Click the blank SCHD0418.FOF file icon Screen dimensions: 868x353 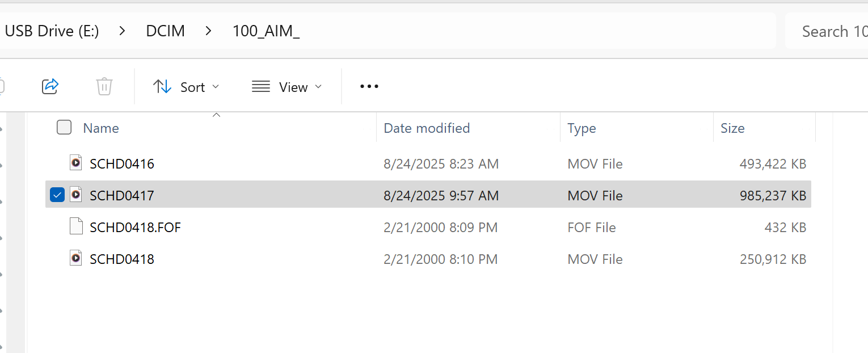pyautogui.click(x=76, y=226)
